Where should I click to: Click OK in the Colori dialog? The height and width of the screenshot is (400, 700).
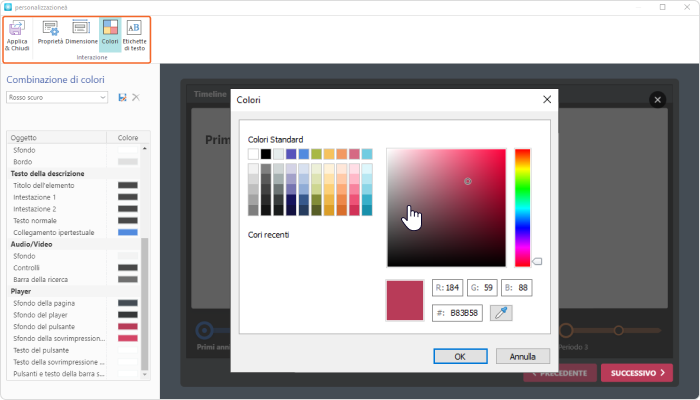(459, 355)
